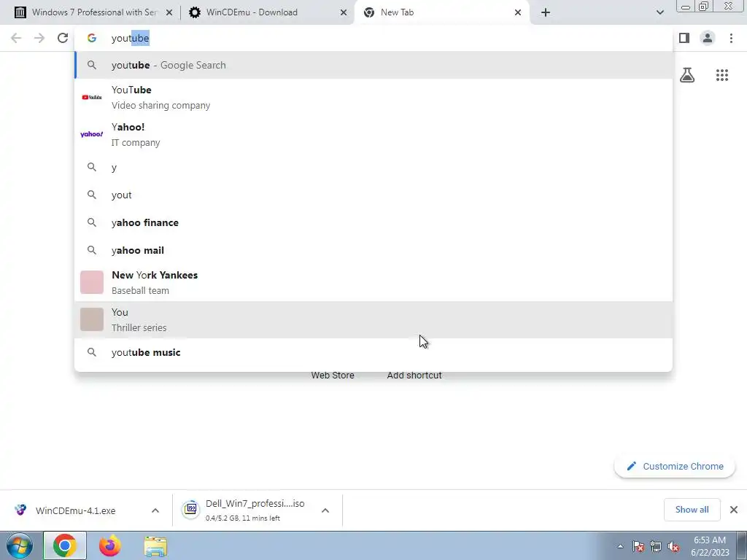
Task: Click Customize Chrome button
Action: (675, 466)
